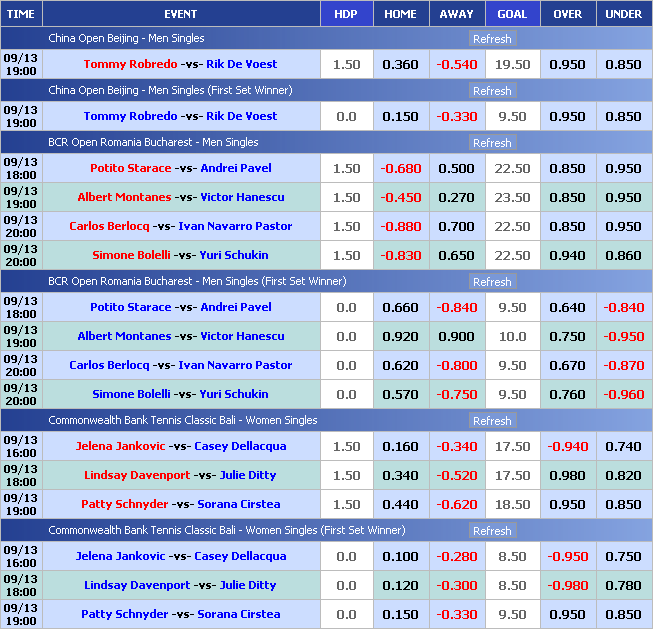Refresh BCR Open Romania First Set Winner section
653x629 pixels.
491,282
